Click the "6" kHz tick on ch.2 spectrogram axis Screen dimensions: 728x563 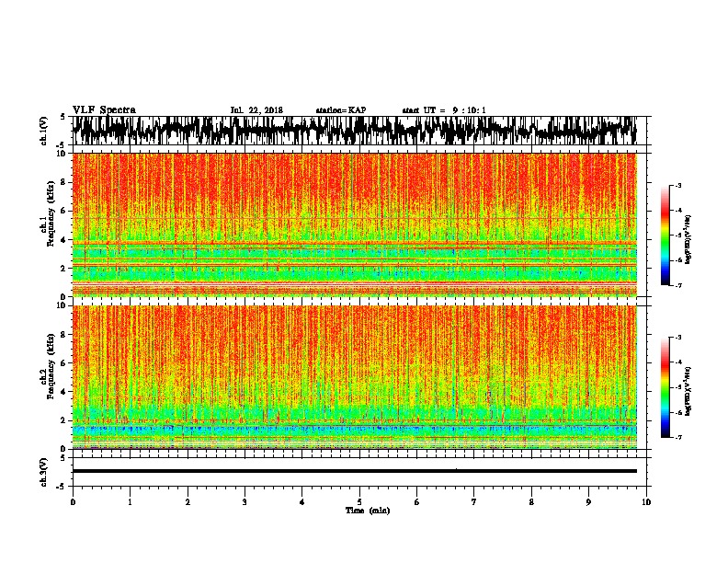coord(64,362)
